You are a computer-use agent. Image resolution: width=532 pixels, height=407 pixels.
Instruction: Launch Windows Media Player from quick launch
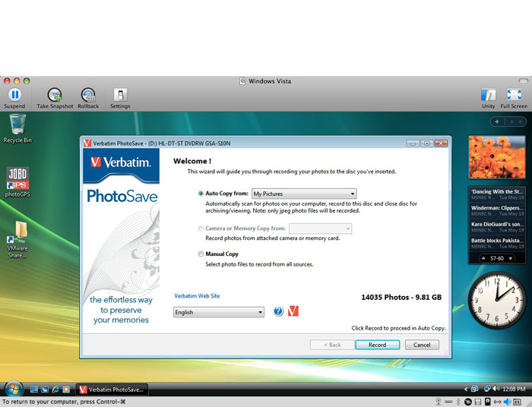tap(66, 390)
